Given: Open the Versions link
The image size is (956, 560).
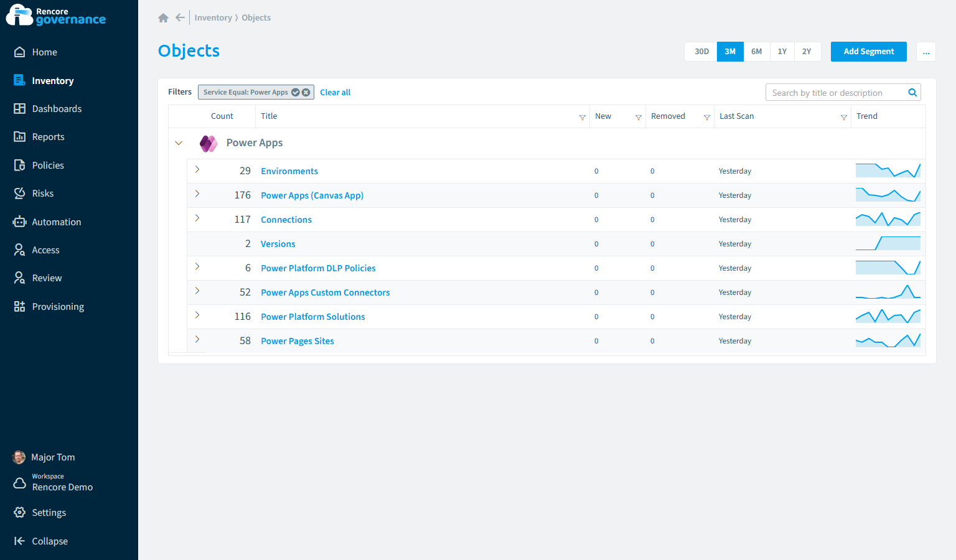Looking at the screenshot, I should [x=278, y=244].
